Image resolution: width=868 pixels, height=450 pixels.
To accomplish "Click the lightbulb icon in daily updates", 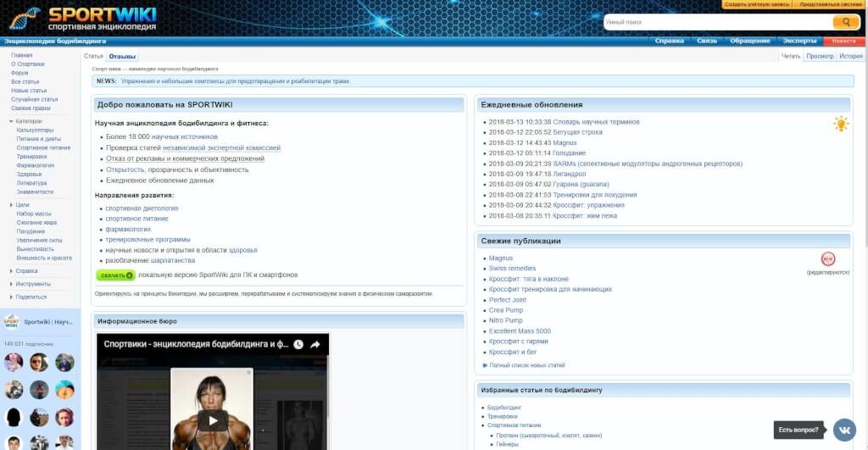I will pos(841,124).
